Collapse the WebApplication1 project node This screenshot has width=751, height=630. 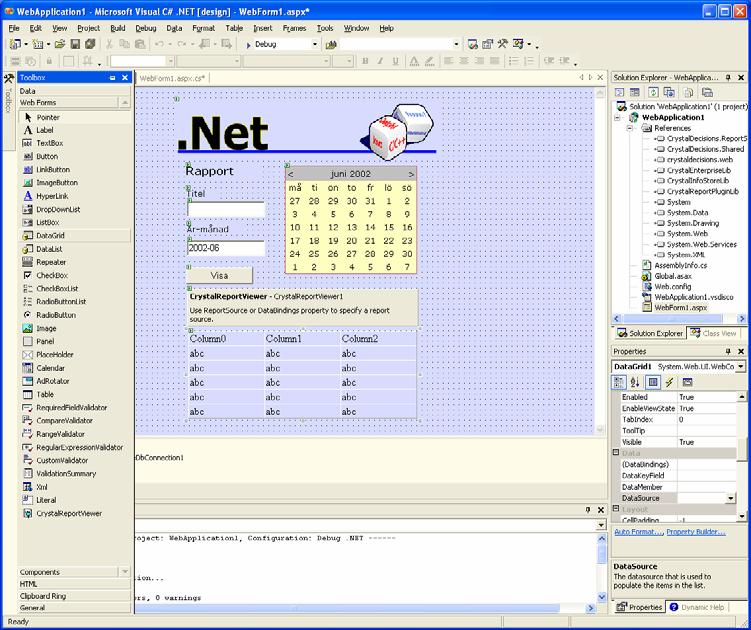click(618, 117)
